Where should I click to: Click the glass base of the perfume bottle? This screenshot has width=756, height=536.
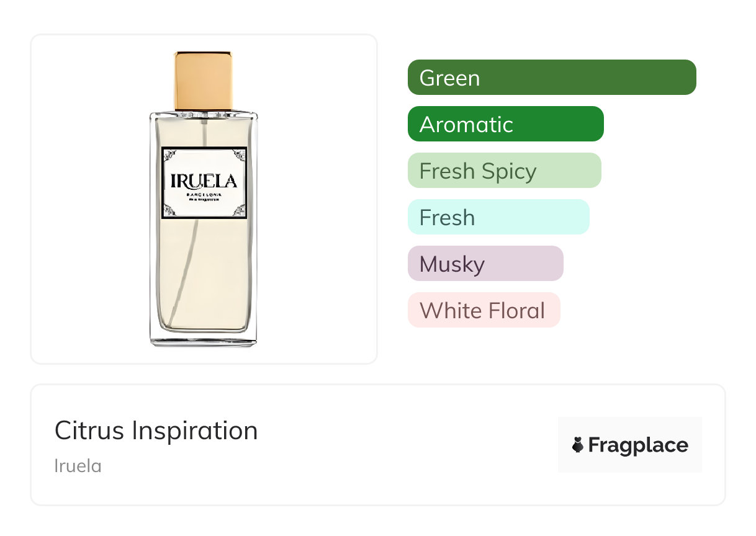[204, 339]
